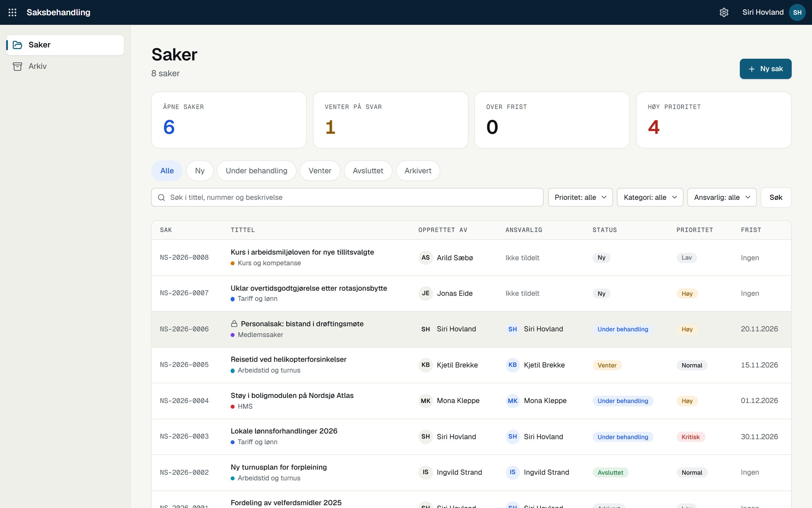Click ansvarlig MK avatar for Mona Kleppe
Image resolution: width=812 pixels, height=508 pixels.
point(513,401)
